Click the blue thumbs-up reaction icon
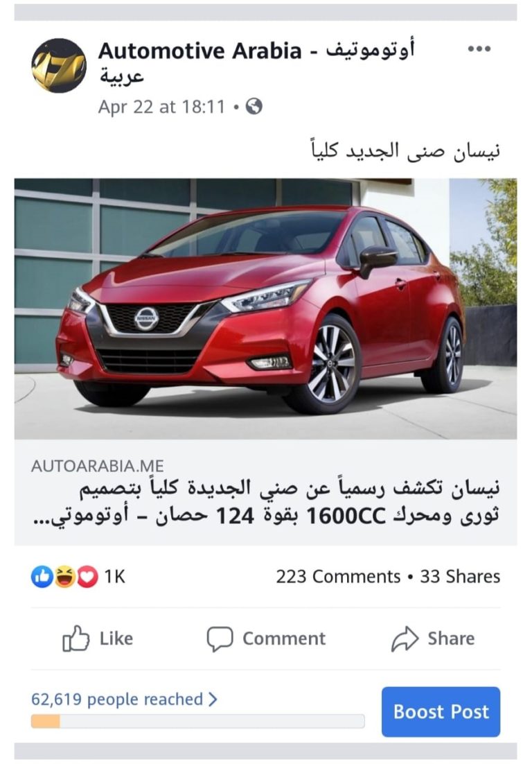 pyautogui.click(x=42, y=577)
